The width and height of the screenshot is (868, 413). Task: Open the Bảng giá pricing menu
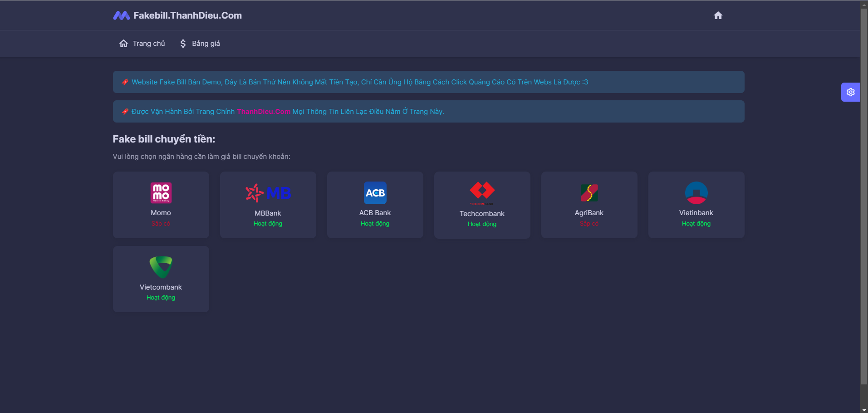[200, 44]
